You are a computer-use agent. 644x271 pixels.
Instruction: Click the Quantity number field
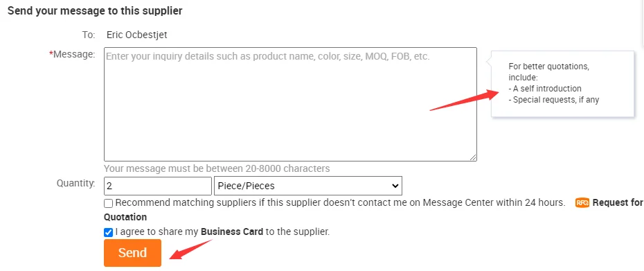158,186
